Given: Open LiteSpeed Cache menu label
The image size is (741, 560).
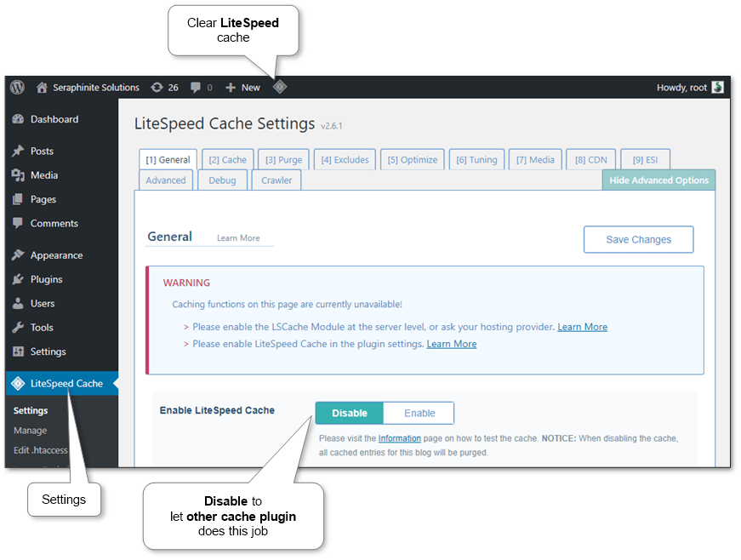Looking at the screenshot, I should pyautogui.click(x=66, y=383).
